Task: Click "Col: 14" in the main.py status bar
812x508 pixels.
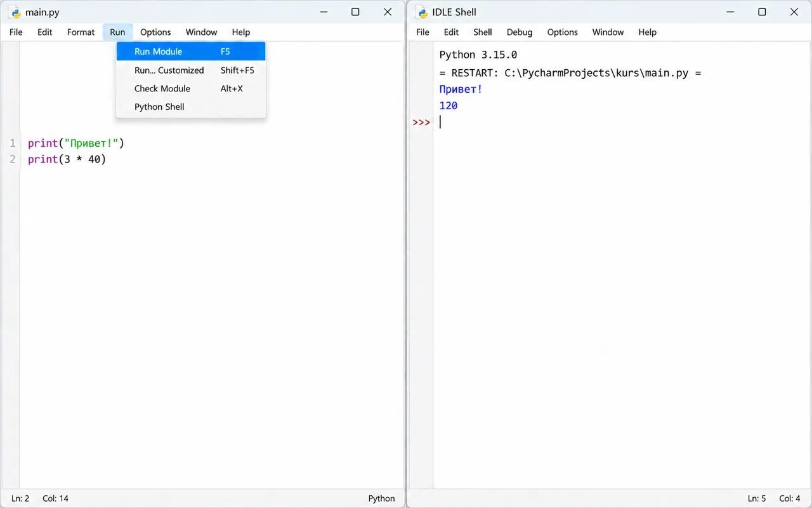Action: pyautogui.click(x=55, y=498)
